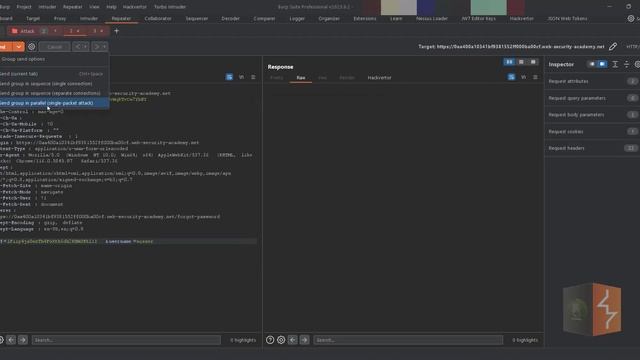640x360 pixels.
Task: Switch to the Target tool tab
Action: [x=33, y=18]
